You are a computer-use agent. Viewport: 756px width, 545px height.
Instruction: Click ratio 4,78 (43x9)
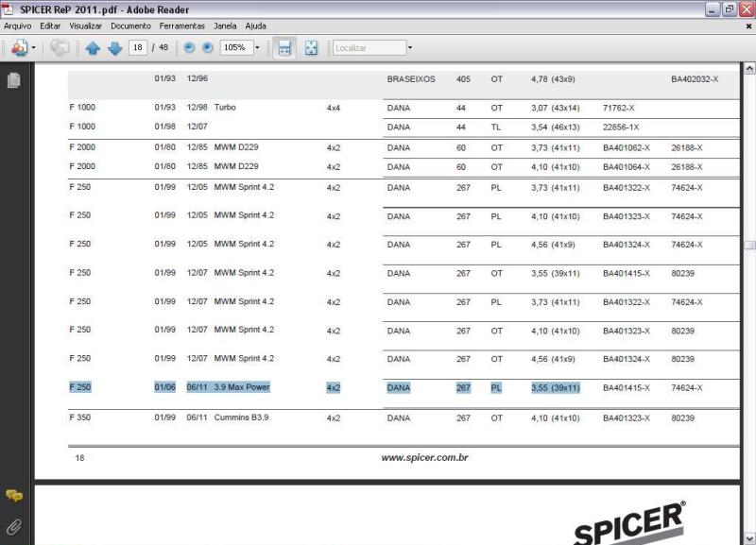tap(553, 79)
